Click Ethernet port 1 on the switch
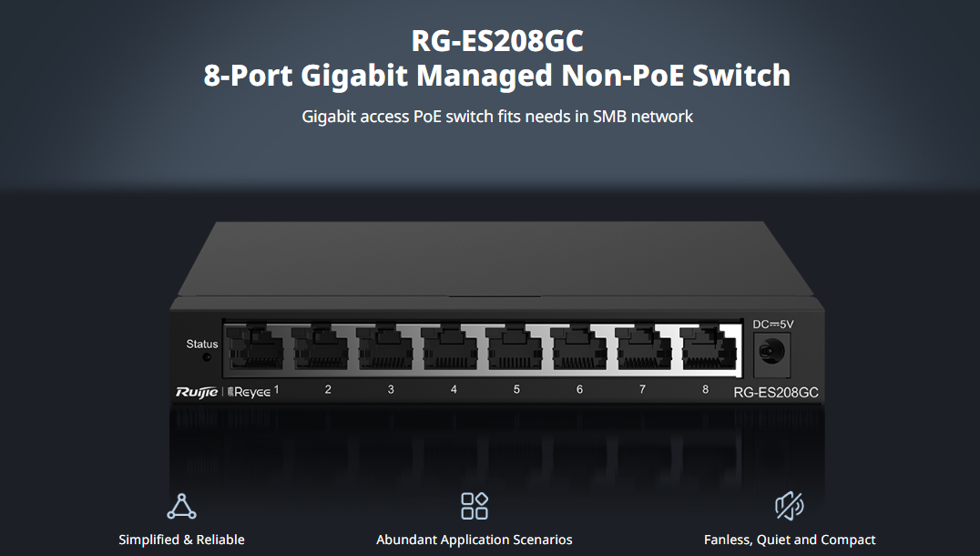 point(254,348)
